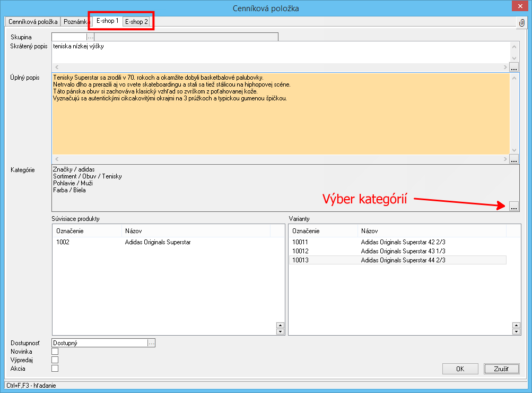
Task: Switch to the E-shop 2 tab
Action: point(136,22)
